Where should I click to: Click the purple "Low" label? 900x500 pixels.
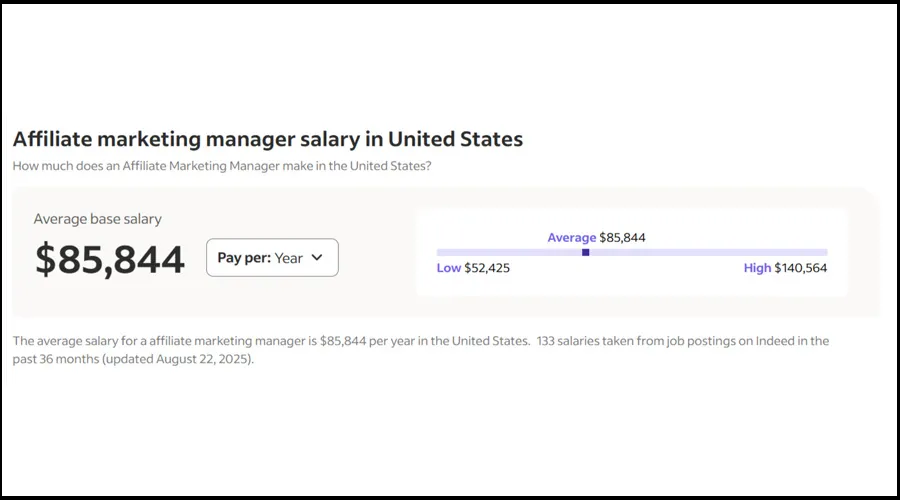(x=449, y=268)
